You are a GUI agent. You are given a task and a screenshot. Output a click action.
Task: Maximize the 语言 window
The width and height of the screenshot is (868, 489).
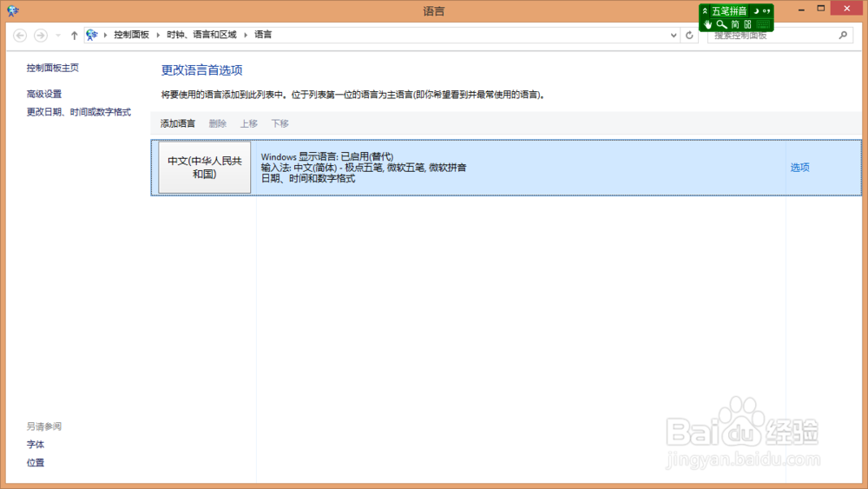point(821,9)
